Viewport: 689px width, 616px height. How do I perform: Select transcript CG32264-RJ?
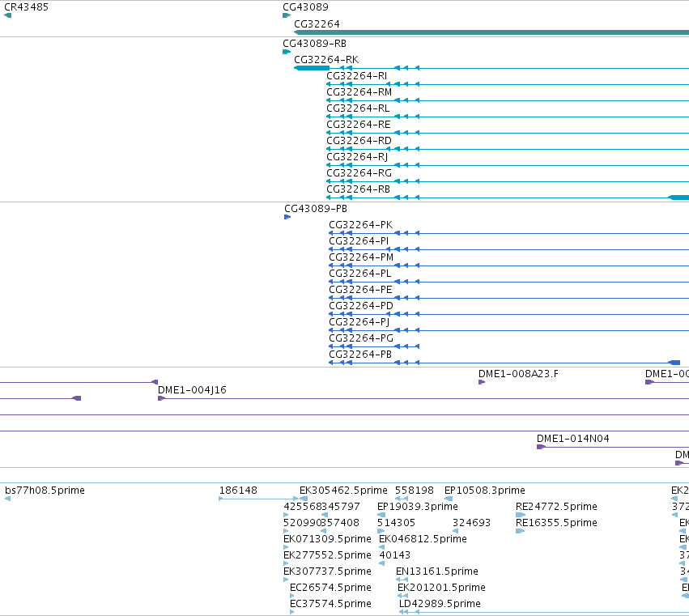coord(357,157)
